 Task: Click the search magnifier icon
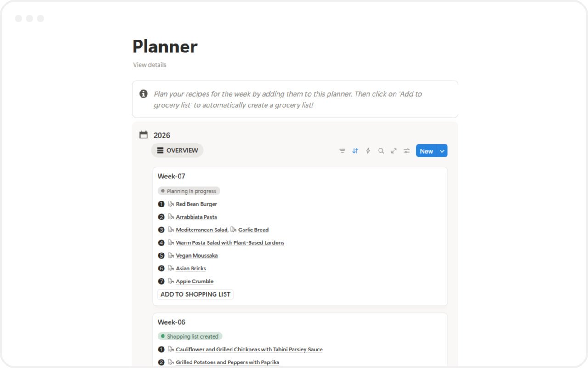381,151
